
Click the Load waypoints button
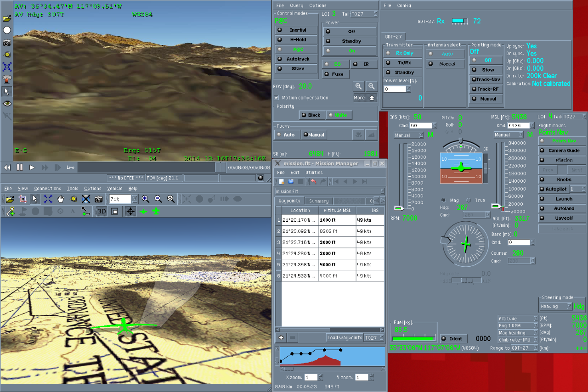(x=345, y=338)
